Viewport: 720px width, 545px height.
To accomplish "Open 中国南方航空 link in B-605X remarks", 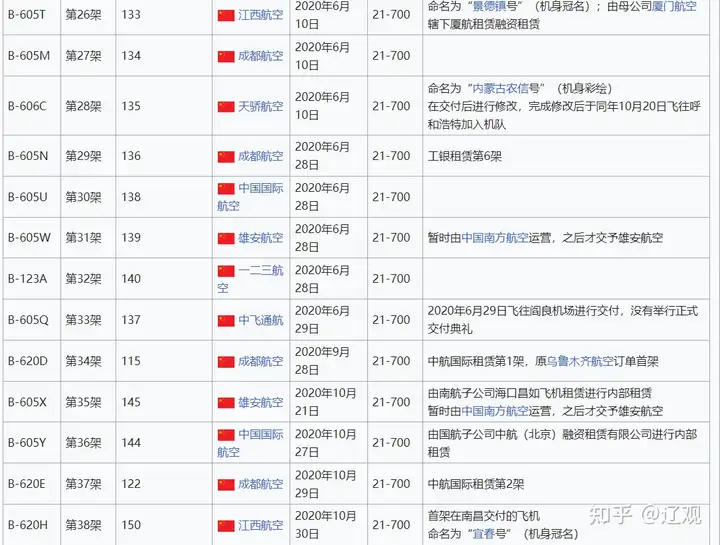I will [x=495, y=411].
